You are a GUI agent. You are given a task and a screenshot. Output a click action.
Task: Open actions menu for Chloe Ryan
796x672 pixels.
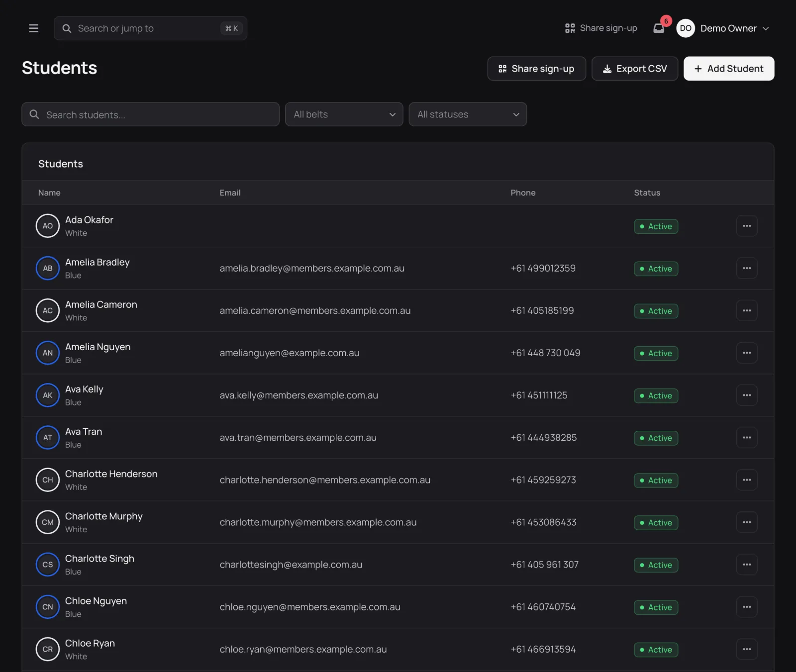click(747, 649)
